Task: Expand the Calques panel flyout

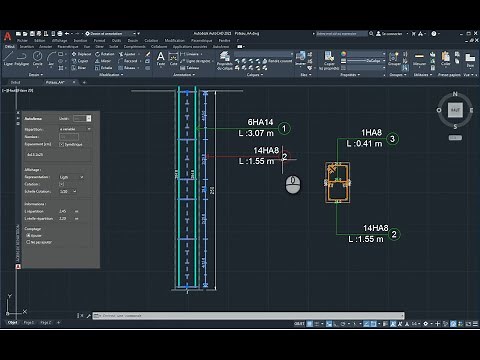Action: tap(255, 75)
